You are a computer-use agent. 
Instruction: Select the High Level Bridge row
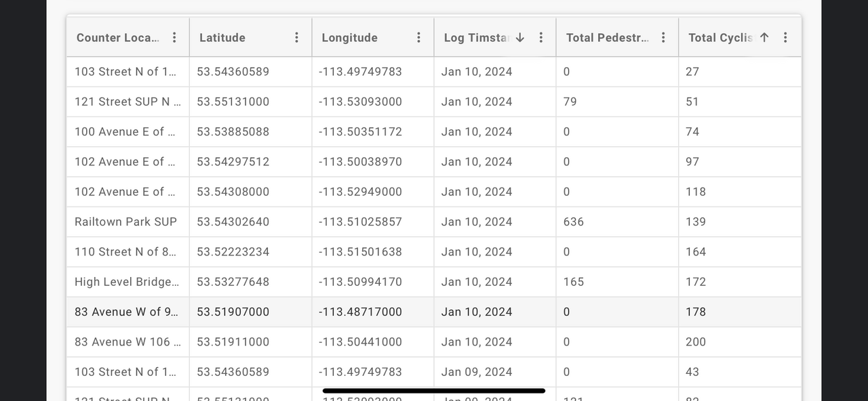pyautogui.click(x=125, y=282)
